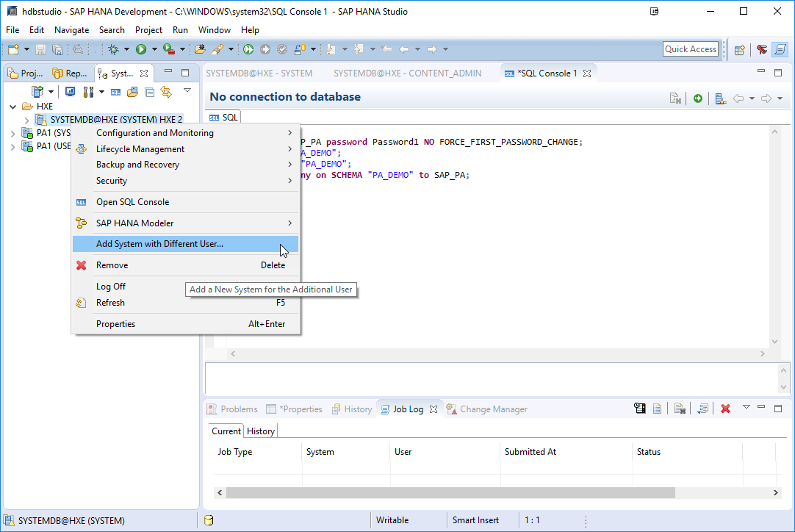The height and width of the screenshot is (532, 795).
Task: Click the SQL console icon in Systems toolbar
Action: point(115,92)
